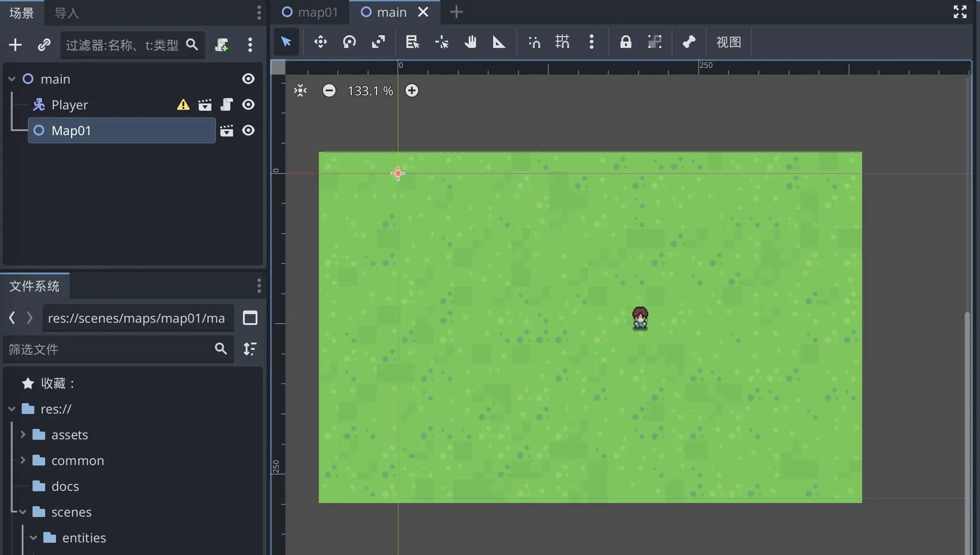The image size is (980, 555).
Task: Expand the assets folder
Action: click(x=23, y=435)
